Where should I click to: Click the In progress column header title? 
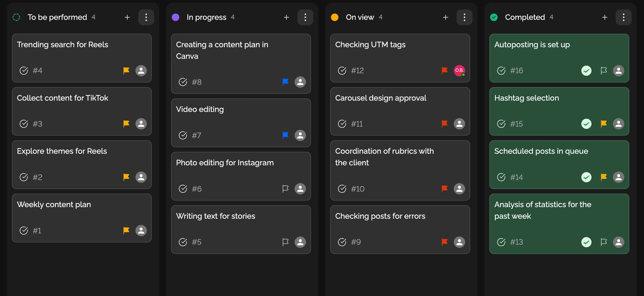(206, 17)
